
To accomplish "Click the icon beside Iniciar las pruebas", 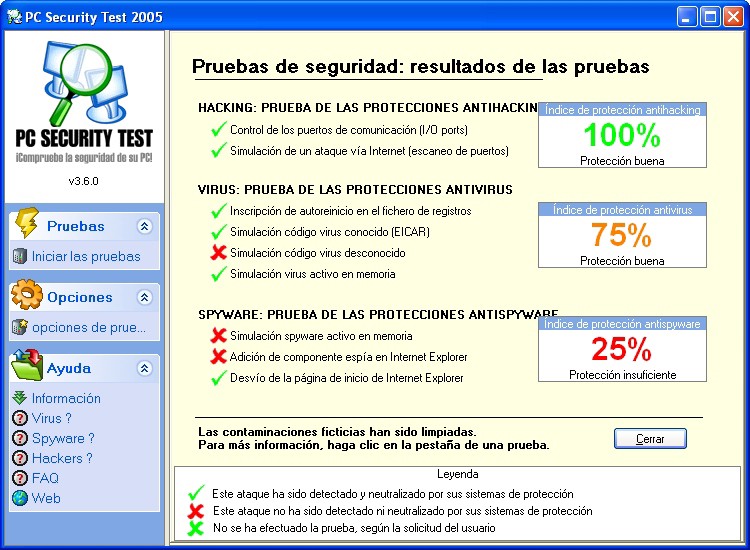I will (20, 256).
